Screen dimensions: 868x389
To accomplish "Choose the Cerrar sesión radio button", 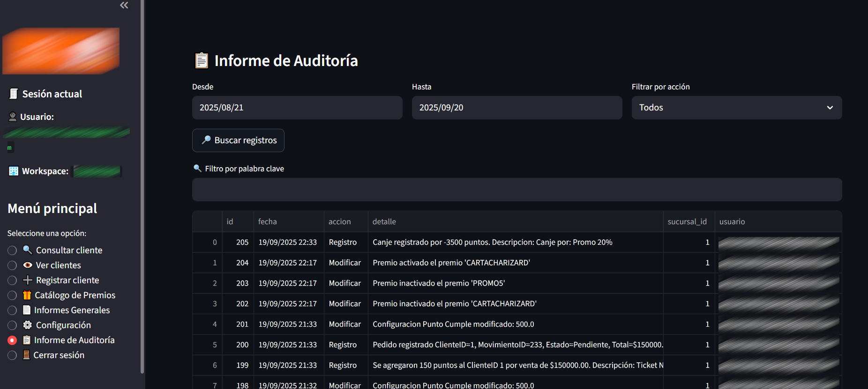I will (12, 355).
